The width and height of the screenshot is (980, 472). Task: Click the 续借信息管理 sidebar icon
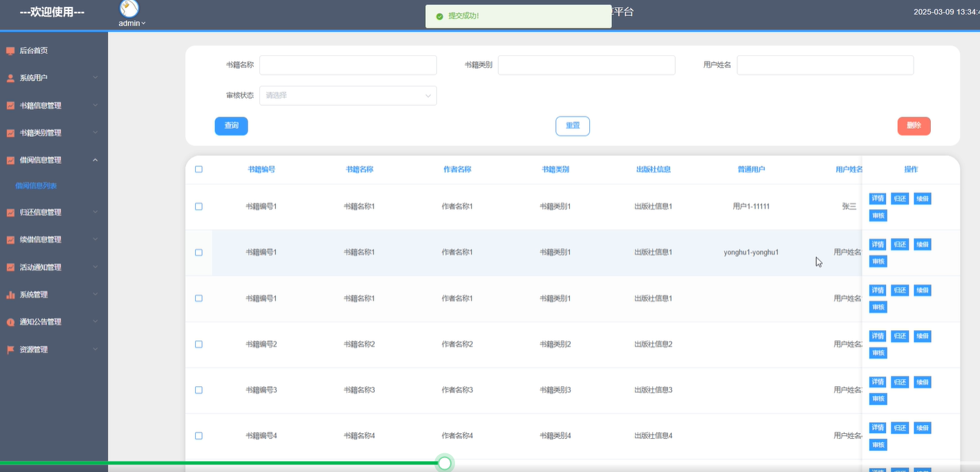pos(10,239)
